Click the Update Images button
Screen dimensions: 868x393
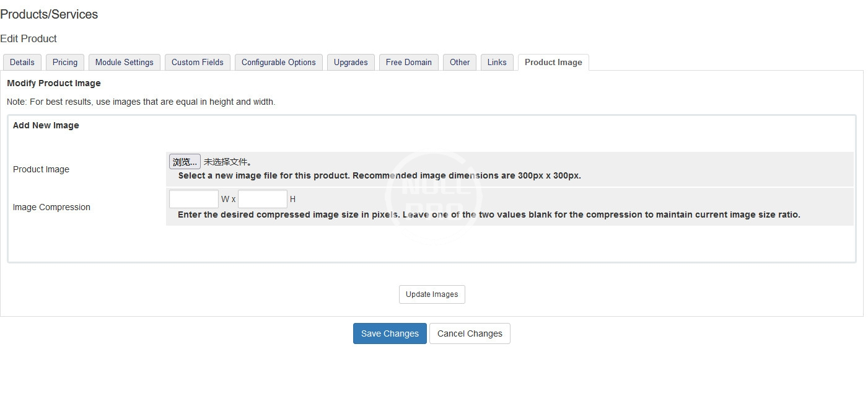pos(432,294)
